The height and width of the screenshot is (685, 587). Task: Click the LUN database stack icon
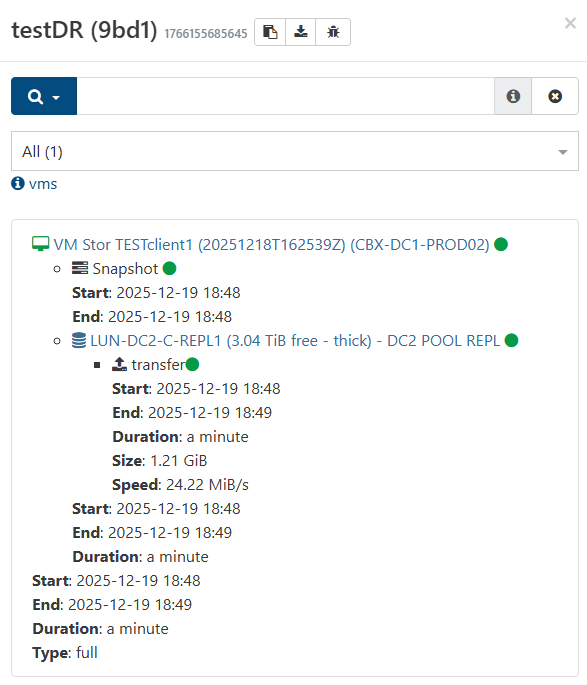coord(79,340)
